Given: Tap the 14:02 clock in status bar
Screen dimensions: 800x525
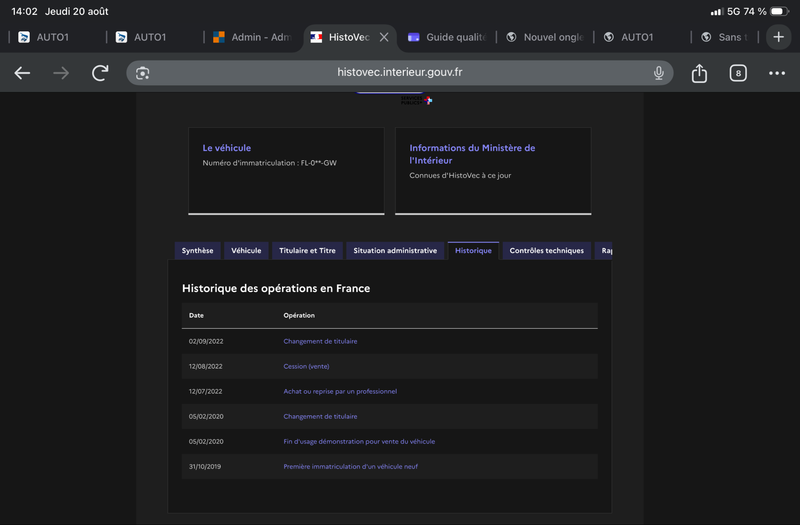Looking at the screenshot, I should coord(24,11).
